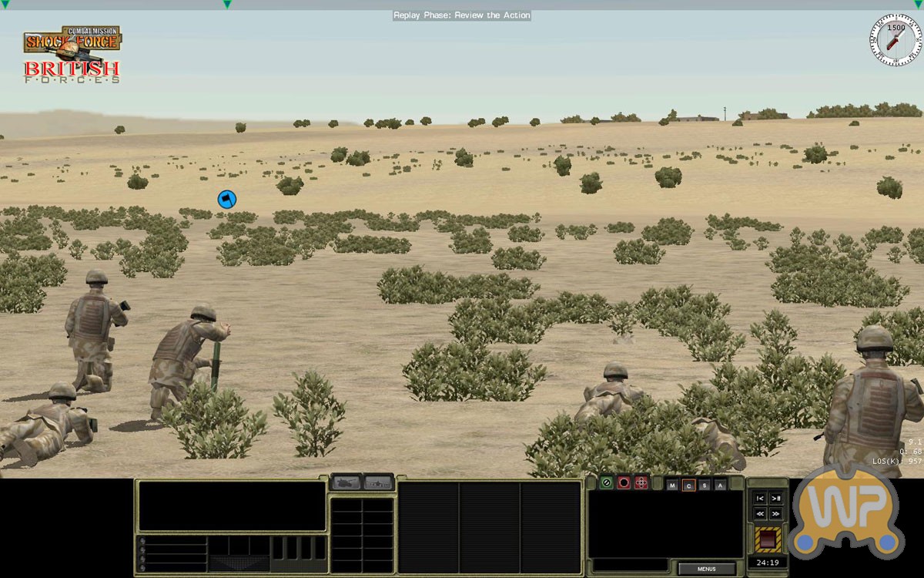Image resolution: width=924 pixels, height=578 pixels.
Task: Select the air support aircraft icon
Action: [x=377, y=482]
